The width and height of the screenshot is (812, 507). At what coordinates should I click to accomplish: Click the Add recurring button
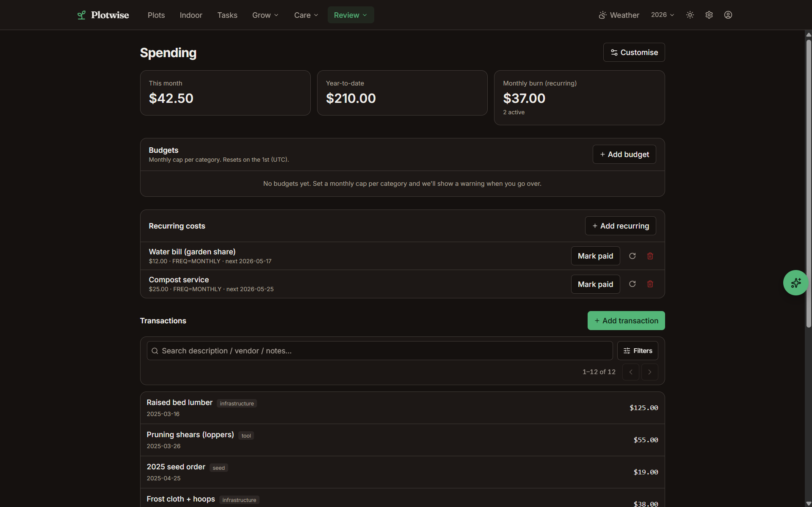[x=620, y=226]
